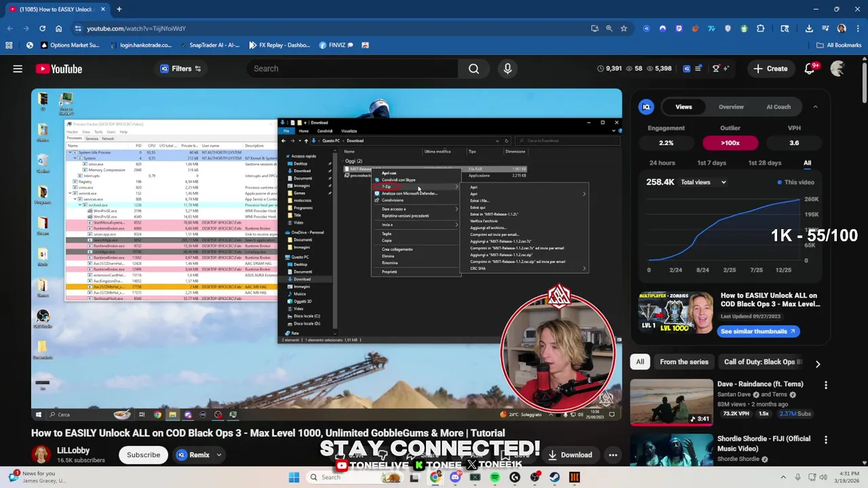This screenshot has height=488, width=868.
Task: Reload the page with browser refresh
Action: tap(42, 28)
